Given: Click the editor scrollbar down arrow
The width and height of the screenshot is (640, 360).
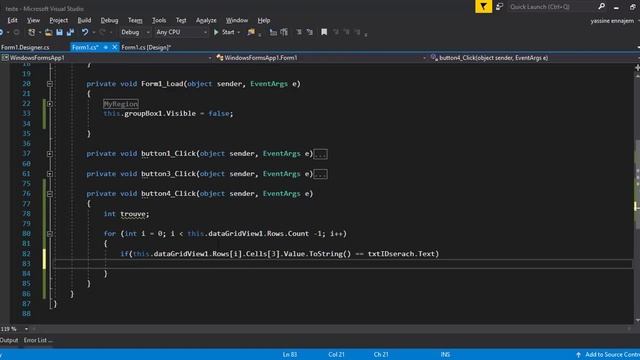Looking at the screenshot, I should click(637, 320).
